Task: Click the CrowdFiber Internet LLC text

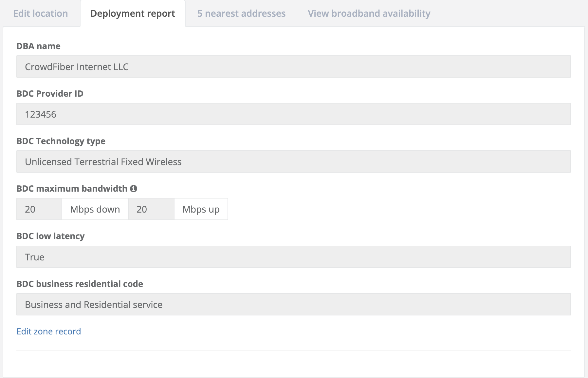Action: tap(77, 66)
